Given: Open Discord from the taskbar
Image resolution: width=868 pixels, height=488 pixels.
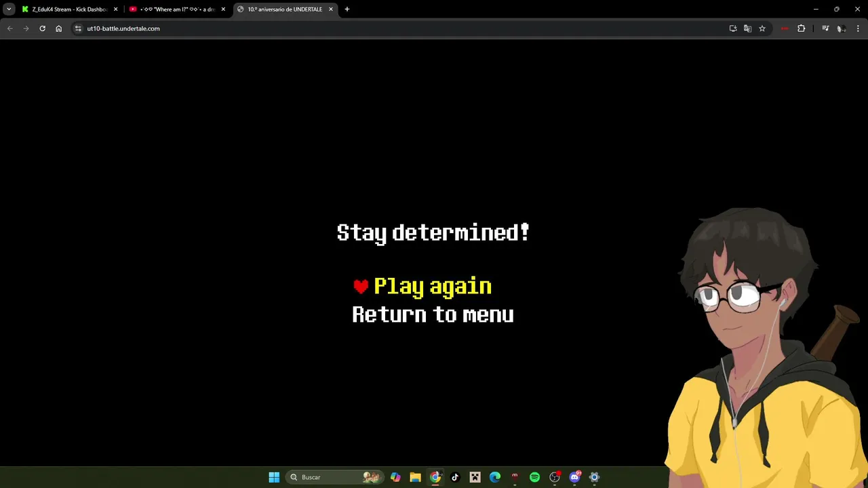Looking at the screenshot, I should pyautogui.click(x=575, y=477).
